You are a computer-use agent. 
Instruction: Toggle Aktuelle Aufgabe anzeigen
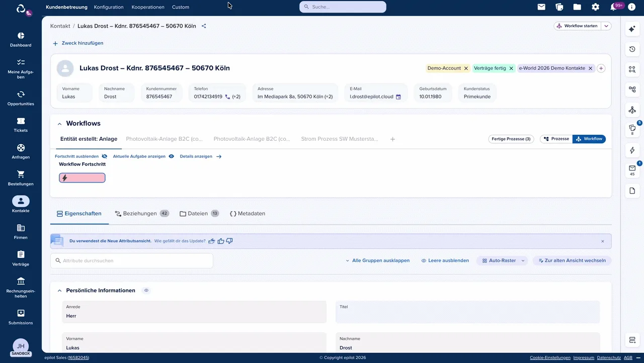pyautogui.click(x=143, y=156)
